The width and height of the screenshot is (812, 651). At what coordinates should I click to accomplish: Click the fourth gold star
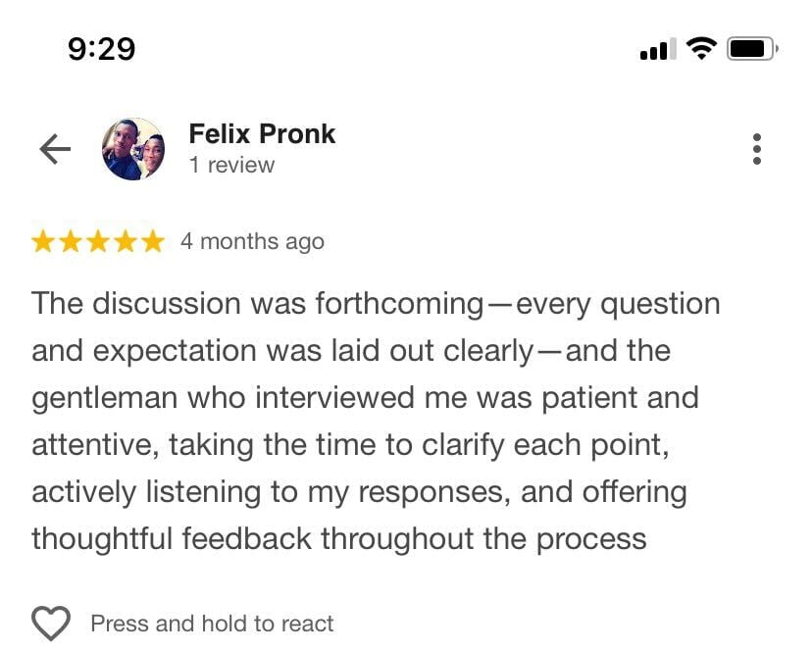[x=126, y=241]
